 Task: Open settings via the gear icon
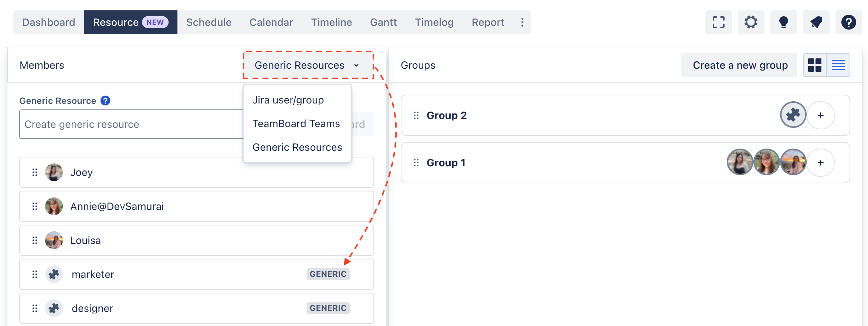pos(751,22)
